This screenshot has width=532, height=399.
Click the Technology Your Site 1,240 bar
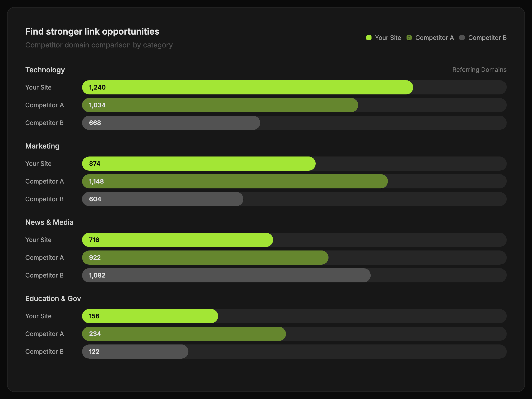(247, 87)
